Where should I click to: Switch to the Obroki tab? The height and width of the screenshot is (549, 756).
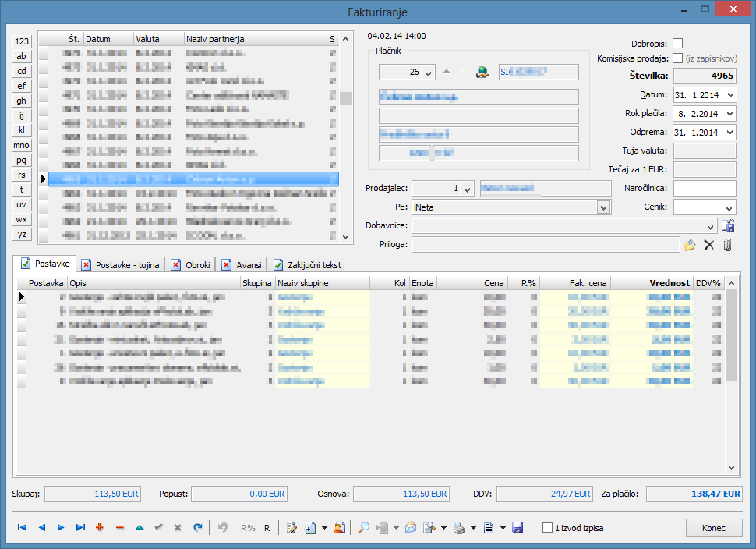pyautogui.click(x=191, y=265)
